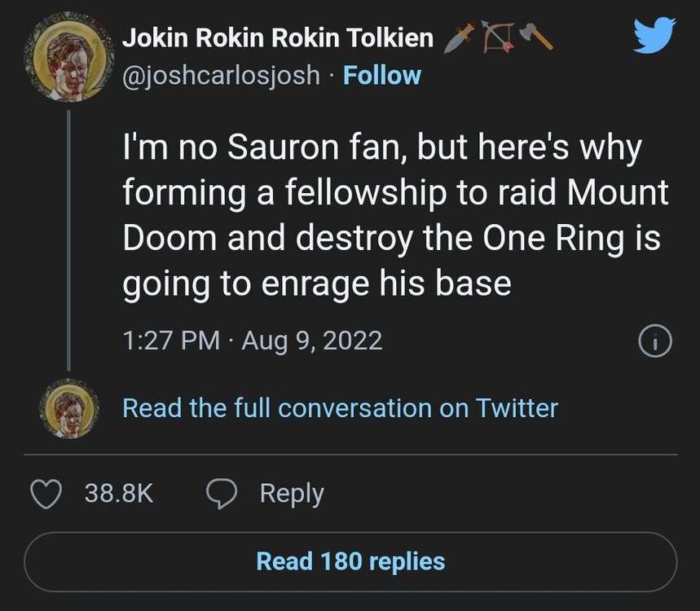Click the 38.8K like count

pyautogui.click(x=119, y=494)
